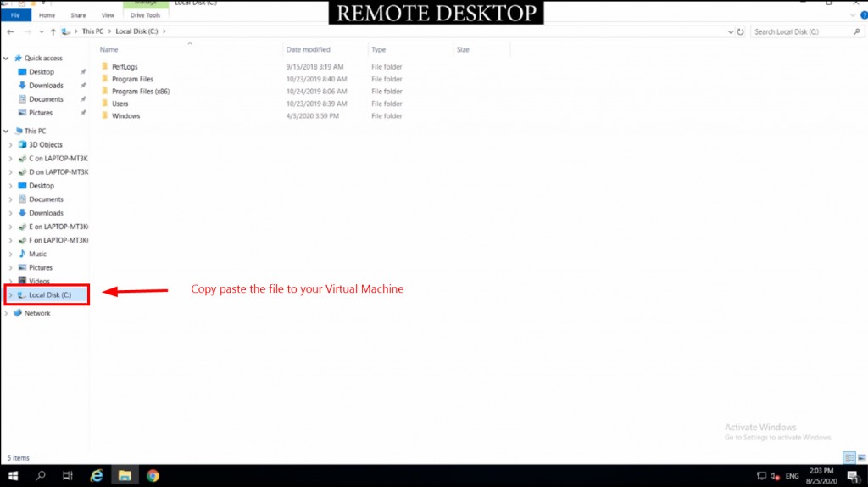Click the forward navigation arrow
The width and height of the screenshot is (868, 487).
point(27,31)
